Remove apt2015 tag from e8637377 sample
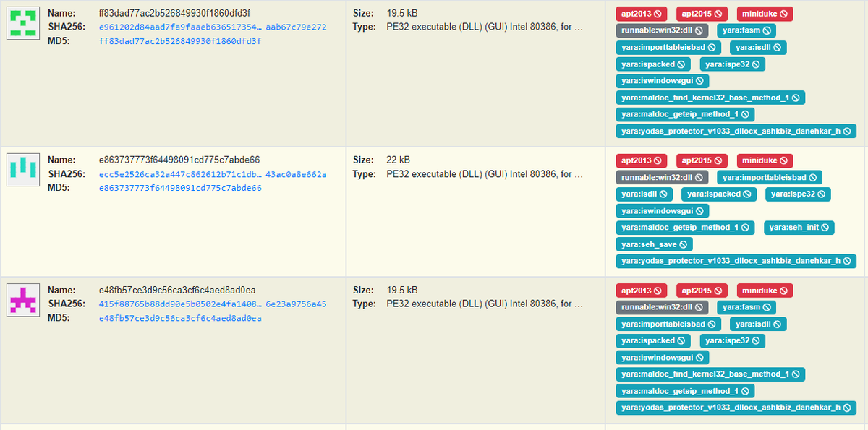This screenshot has width=868, height=430. 720,160
